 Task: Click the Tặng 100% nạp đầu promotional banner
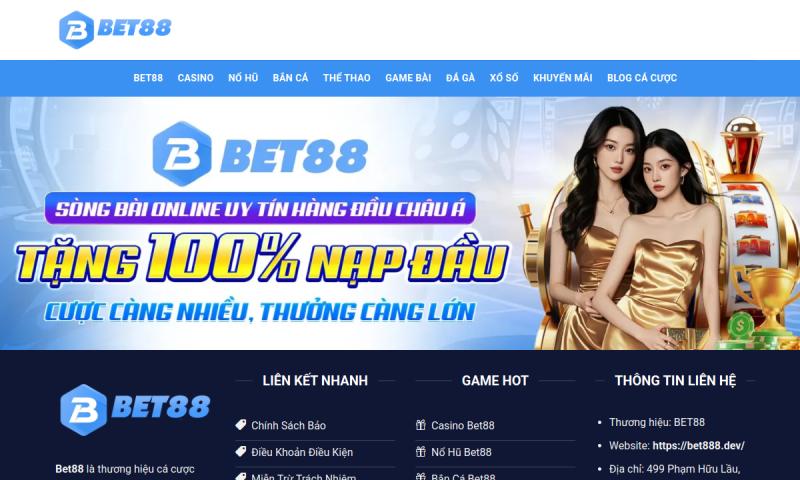click(400, 223)
